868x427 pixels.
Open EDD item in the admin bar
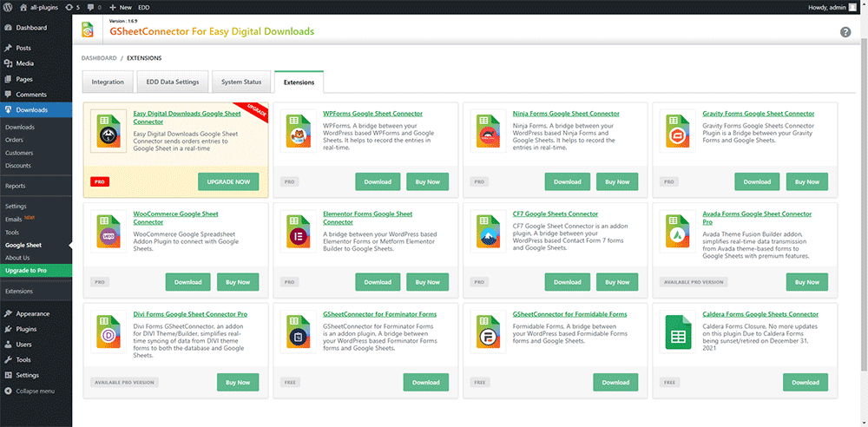coord(144,8)
